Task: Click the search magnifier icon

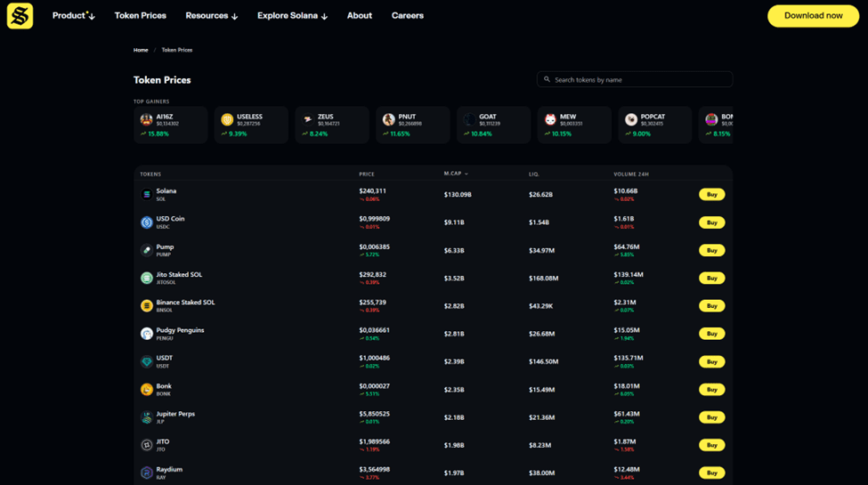Action: click(x=547, y=79)
